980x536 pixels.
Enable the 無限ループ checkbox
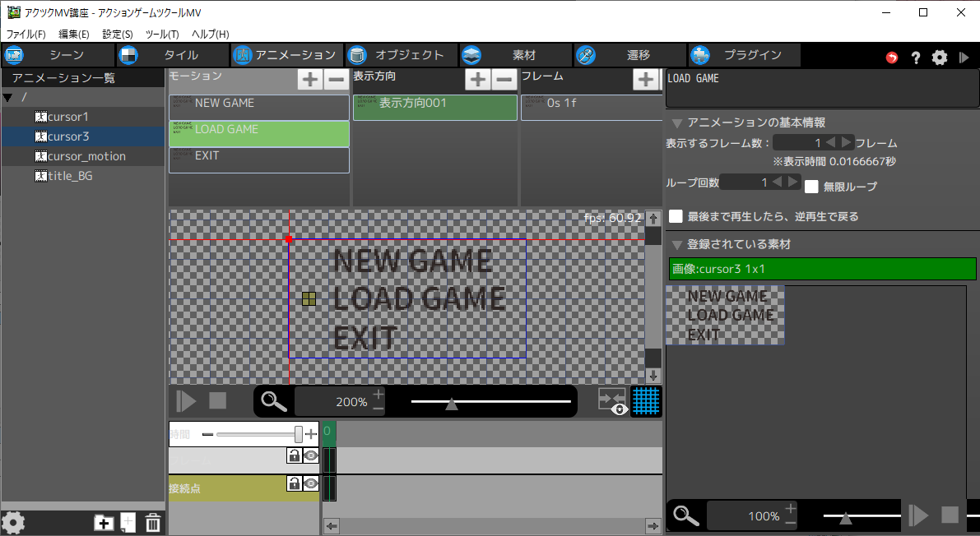[811, 187]
